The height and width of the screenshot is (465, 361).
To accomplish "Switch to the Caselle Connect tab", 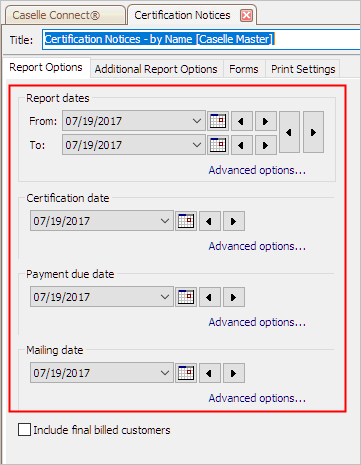I will pyautogui.click(x=64, y=15).
